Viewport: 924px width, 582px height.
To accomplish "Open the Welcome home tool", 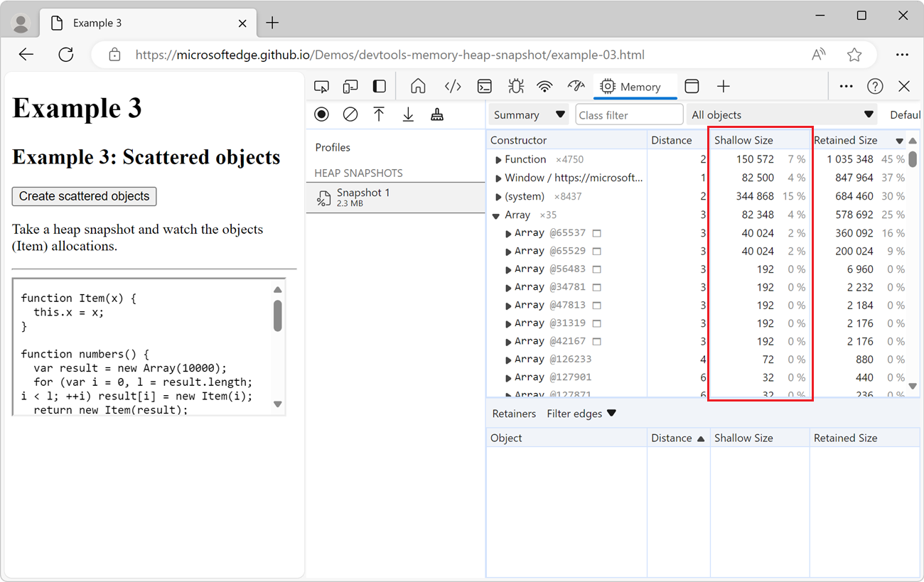I will coord(418,87).
